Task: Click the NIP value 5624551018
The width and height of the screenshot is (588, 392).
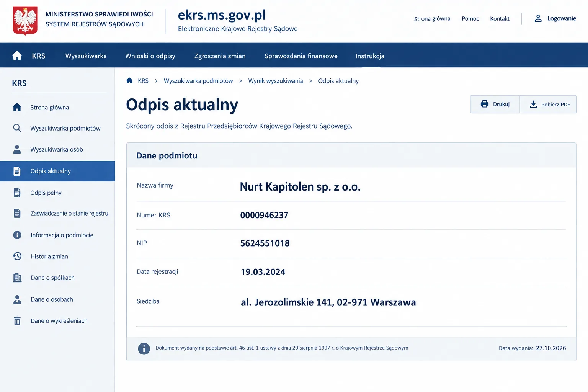Action: (x=265, y=243)
